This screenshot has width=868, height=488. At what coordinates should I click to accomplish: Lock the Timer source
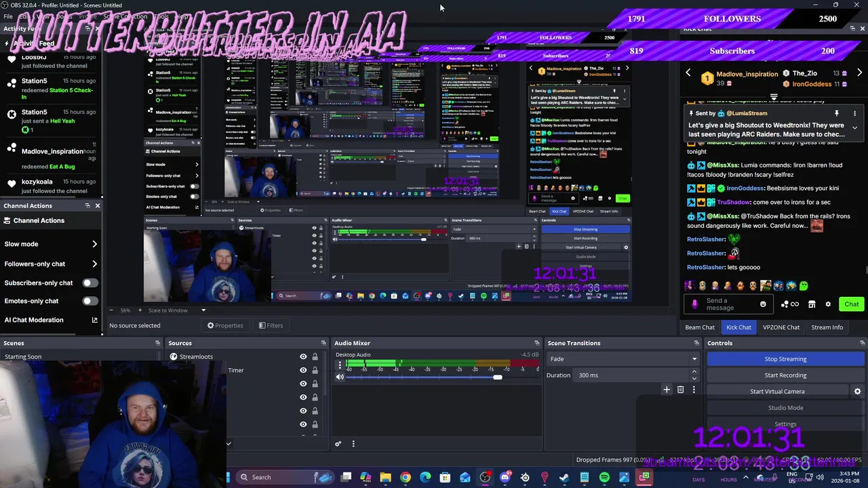click(x=315, y=370)
